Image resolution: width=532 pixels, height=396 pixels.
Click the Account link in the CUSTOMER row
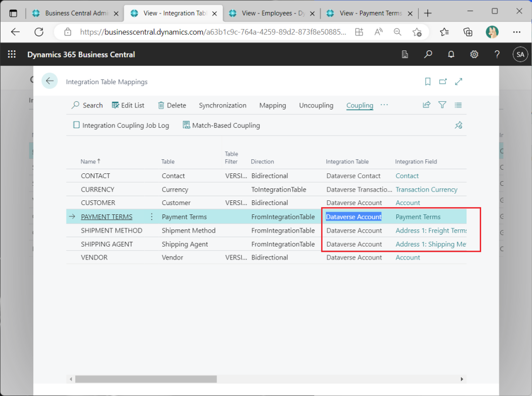(x=407, y=202)
